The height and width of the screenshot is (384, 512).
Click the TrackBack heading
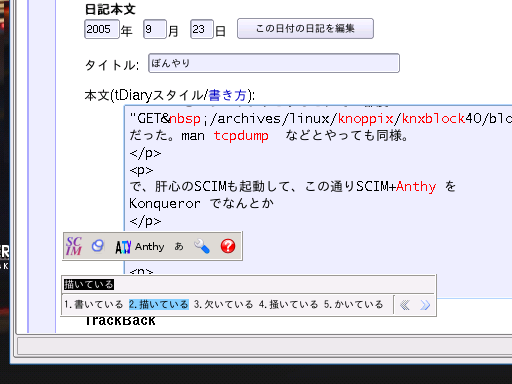coord(120,321)
